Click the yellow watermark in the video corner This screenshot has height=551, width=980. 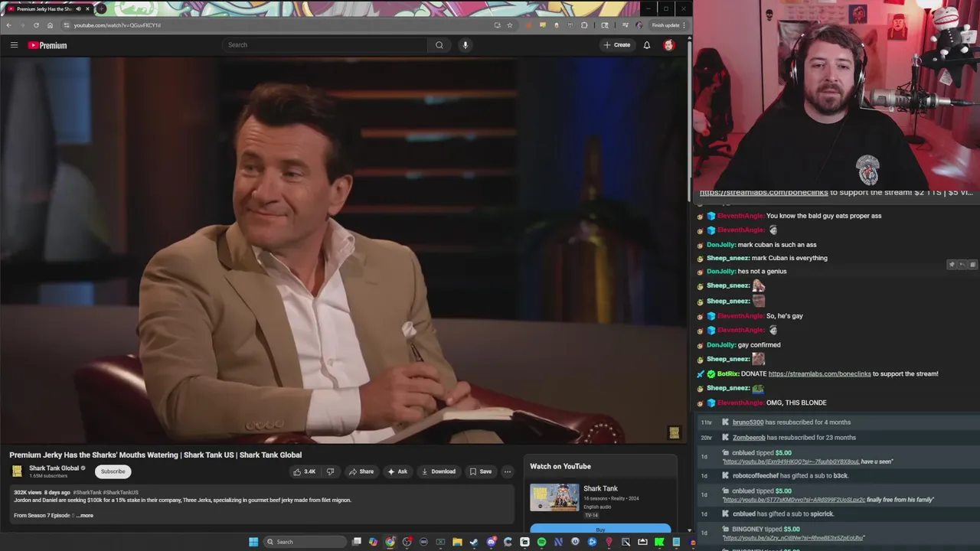click(674, 432)
